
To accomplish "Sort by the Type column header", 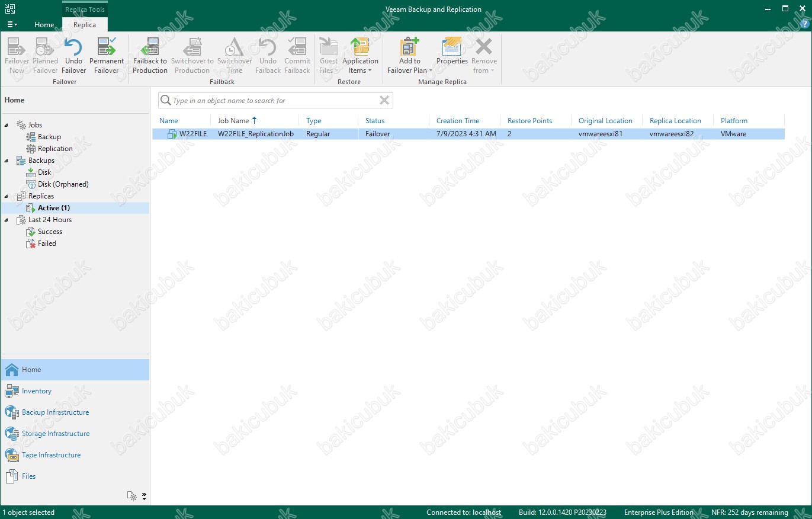I will (x=313, y=121).
